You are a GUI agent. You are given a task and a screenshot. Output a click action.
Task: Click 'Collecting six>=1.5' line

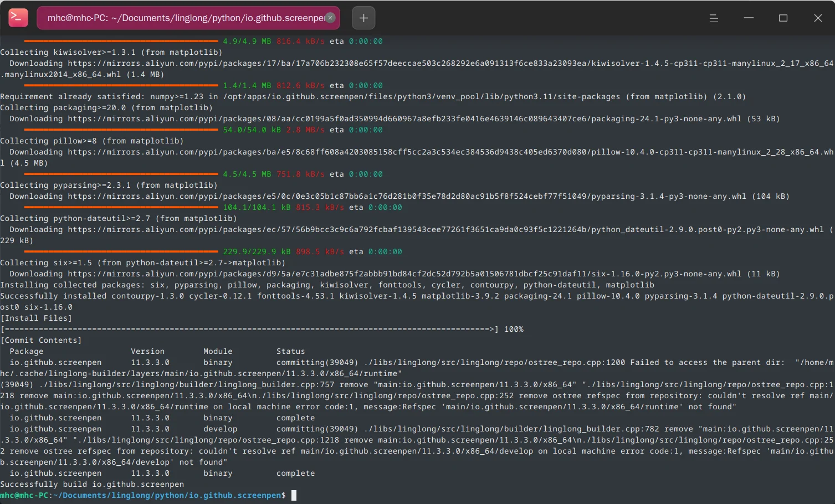pos(143,263)
